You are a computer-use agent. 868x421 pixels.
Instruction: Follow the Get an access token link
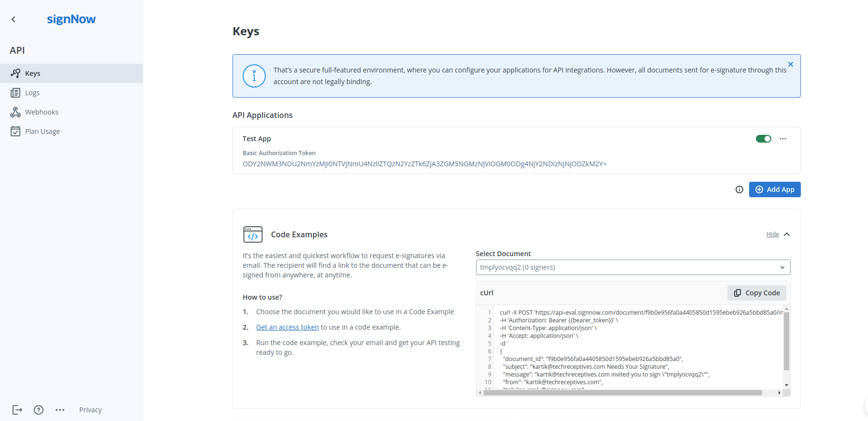[288, 327]
